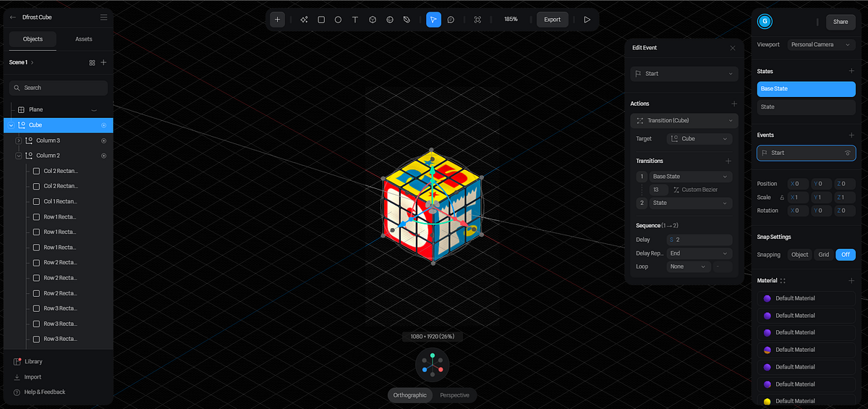
Task: Open the transition 1 Base State dropdown
Action: coord(691,177)
